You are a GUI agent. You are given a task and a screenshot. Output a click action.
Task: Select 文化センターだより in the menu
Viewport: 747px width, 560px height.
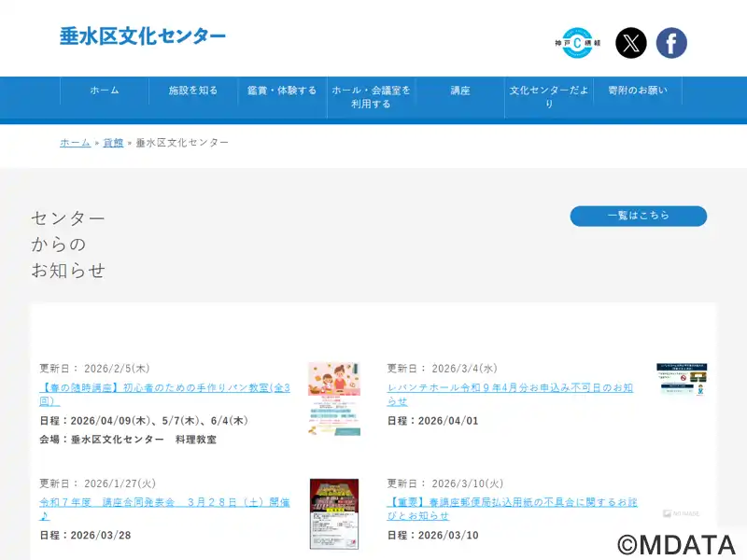tap(549, 97)
